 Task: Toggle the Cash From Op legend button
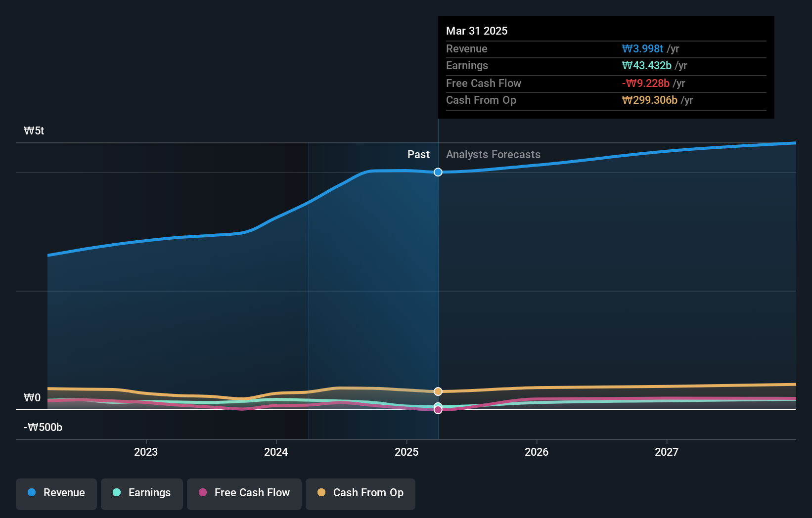click(361, 494)
